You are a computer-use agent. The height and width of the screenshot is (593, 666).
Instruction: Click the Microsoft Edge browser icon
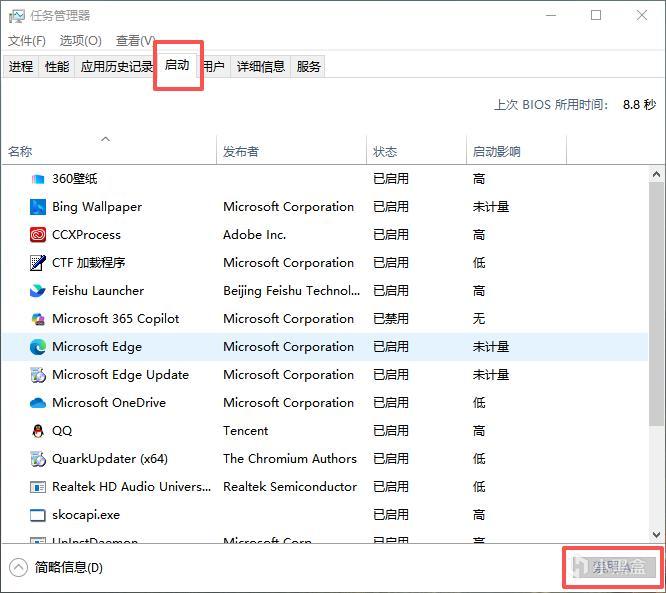(x=38, y=347)
